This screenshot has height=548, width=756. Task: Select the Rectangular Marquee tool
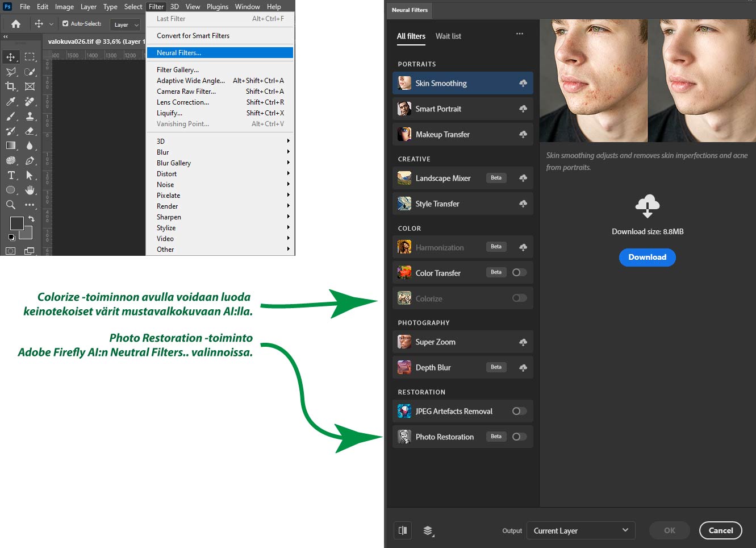click(30, 57)
